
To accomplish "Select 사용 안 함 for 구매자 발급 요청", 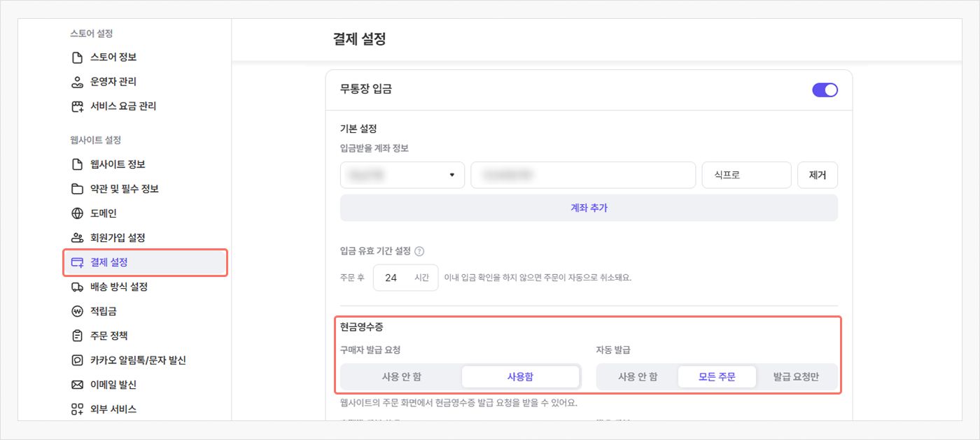I will tap(401, 376).
